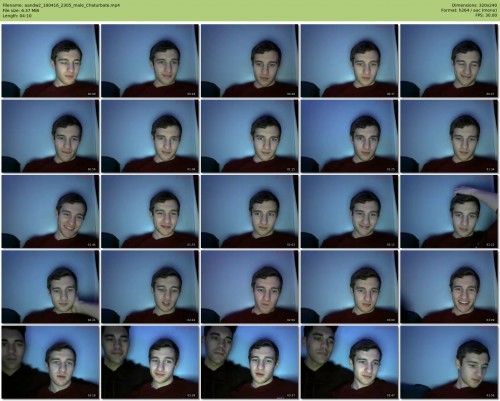Click the final thumbnail in the bottom-right corner
Viewport: 500px width, 401px height.
click(x=449, y=362)
